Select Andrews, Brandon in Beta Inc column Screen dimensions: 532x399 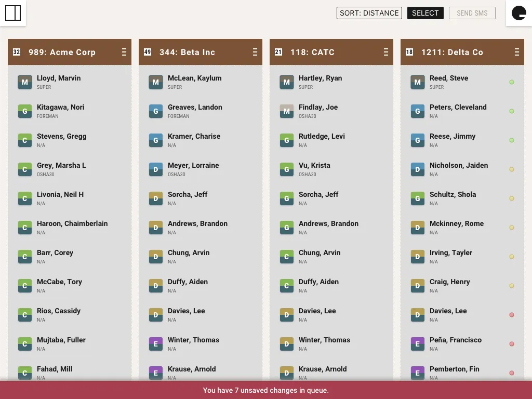[201, 228]
